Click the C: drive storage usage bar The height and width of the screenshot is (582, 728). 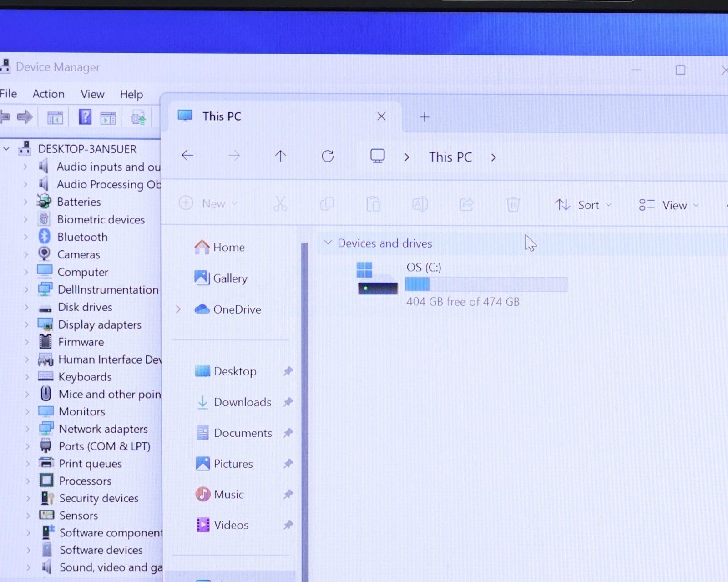click(x=486, y=284)
